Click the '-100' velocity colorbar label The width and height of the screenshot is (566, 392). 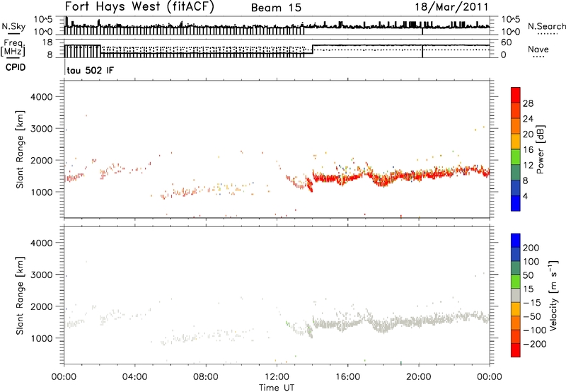(535, 330)
